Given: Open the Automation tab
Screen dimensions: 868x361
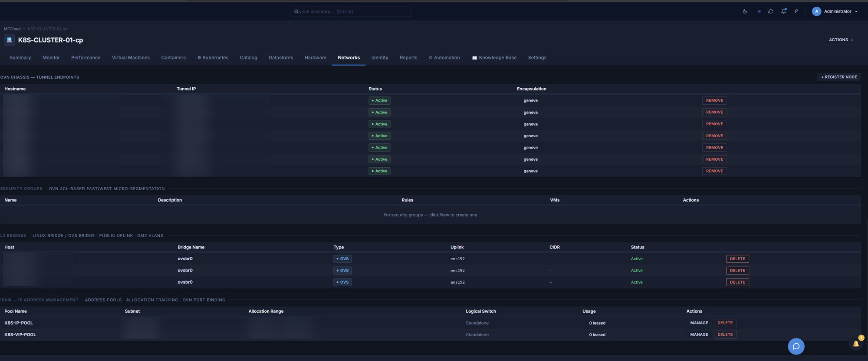Looking at the screenshot, I should tap(444, 58).
